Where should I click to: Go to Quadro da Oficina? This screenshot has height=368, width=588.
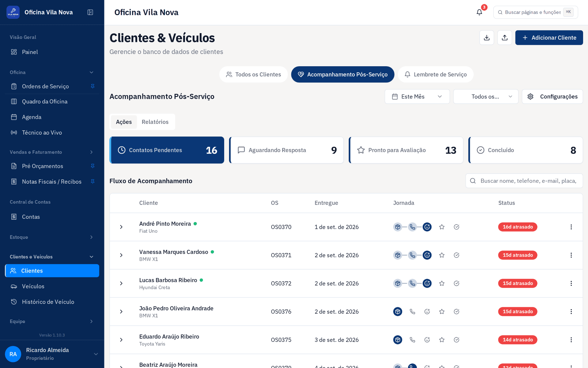52,102
